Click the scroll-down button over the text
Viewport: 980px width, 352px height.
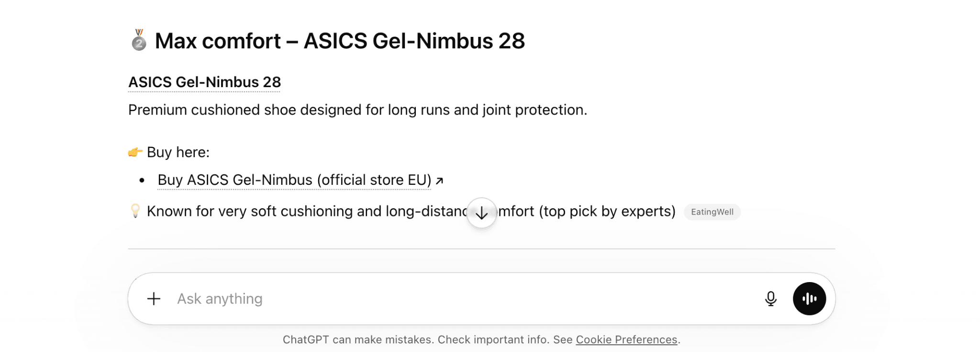(x=482, y=213)
